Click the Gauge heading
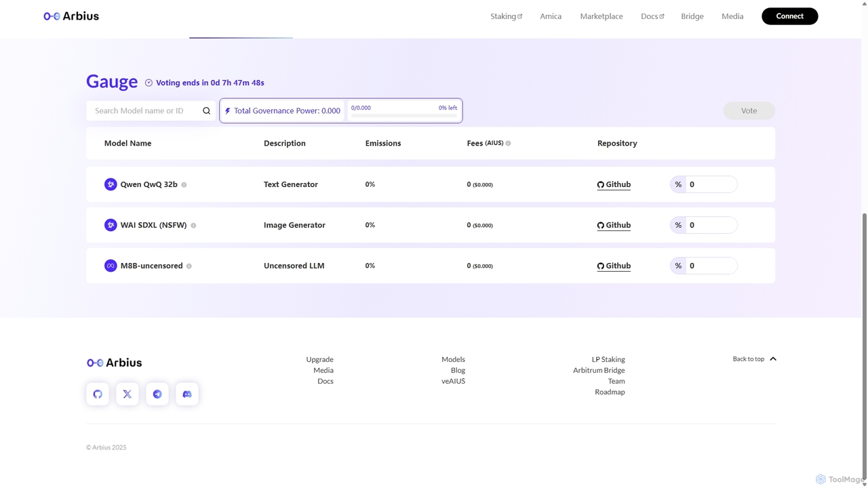This screenshot has height=488, width=868. tap(112, 81)
